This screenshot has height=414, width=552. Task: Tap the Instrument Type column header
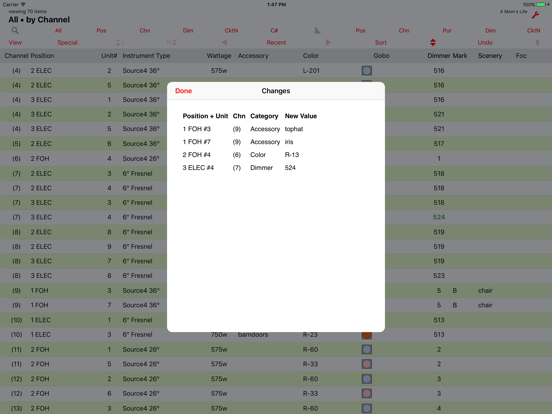(146, 56)
